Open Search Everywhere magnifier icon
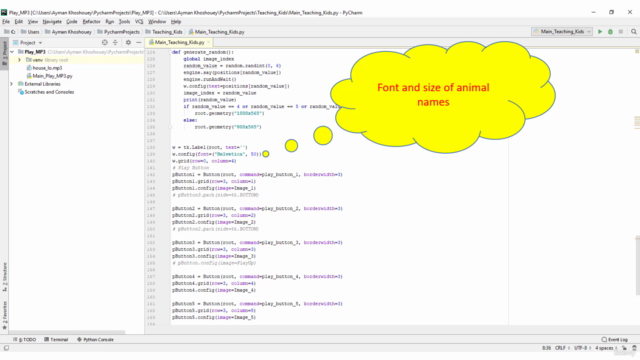Image resolution: width=640 pixels, height=360 pixels. pos(633,31)
